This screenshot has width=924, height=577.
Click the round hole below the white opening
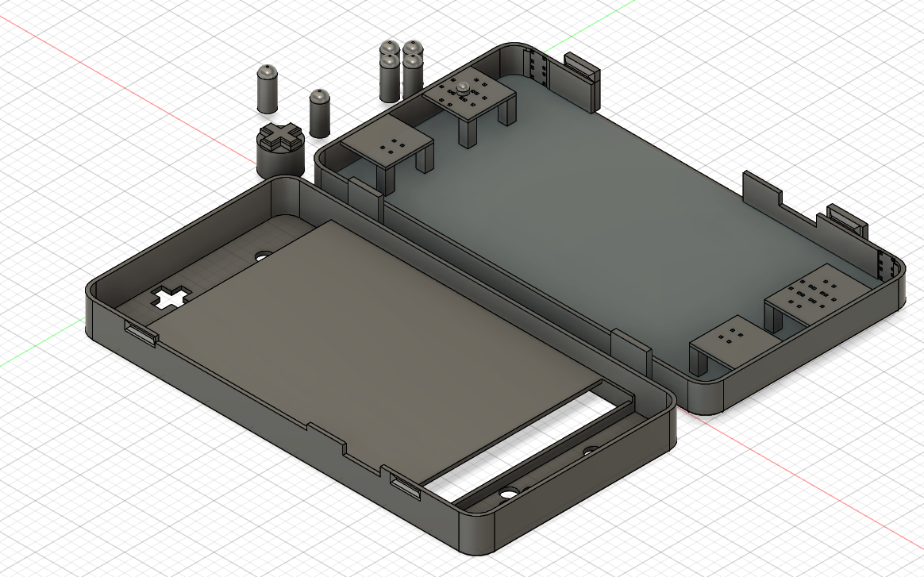coord(506,492)
